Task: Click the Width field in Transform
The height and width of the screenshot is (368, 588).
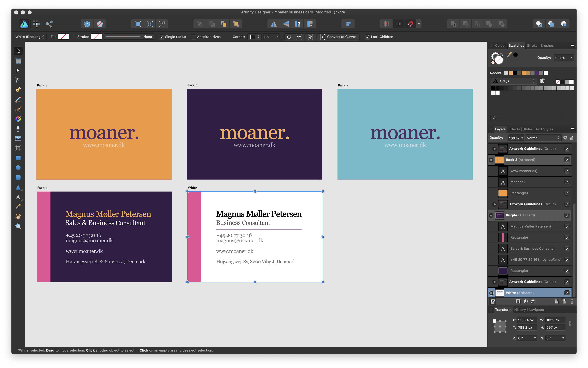Action: click(x=555, y=320)
